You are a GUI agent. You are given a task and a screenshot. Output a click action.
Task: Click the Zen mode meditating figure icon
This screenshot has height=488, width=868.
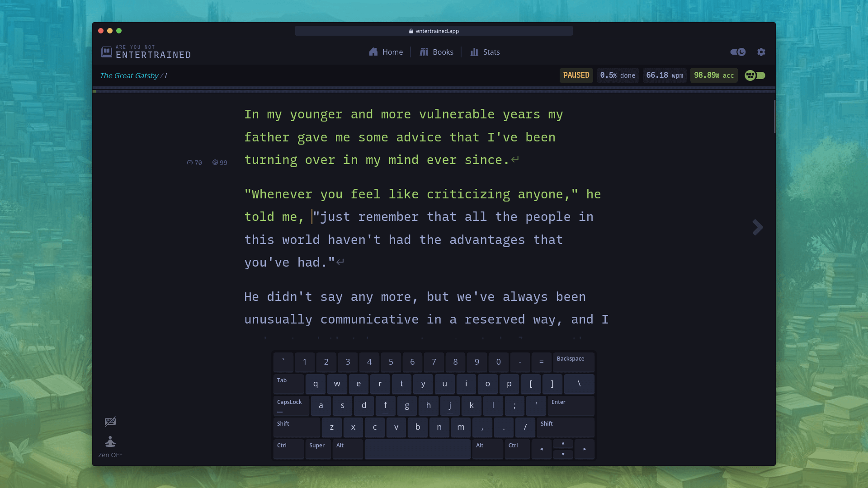110,442
